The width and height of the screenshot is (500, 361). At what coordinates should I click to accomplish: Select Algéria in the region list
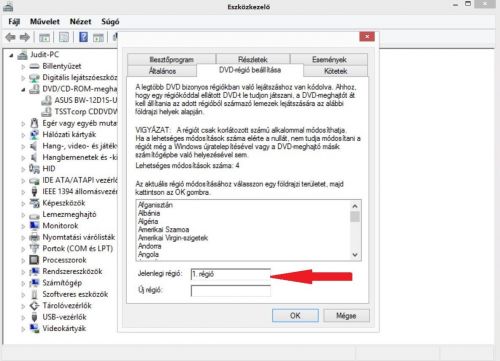pyautogui.click(x=148, y=221)
